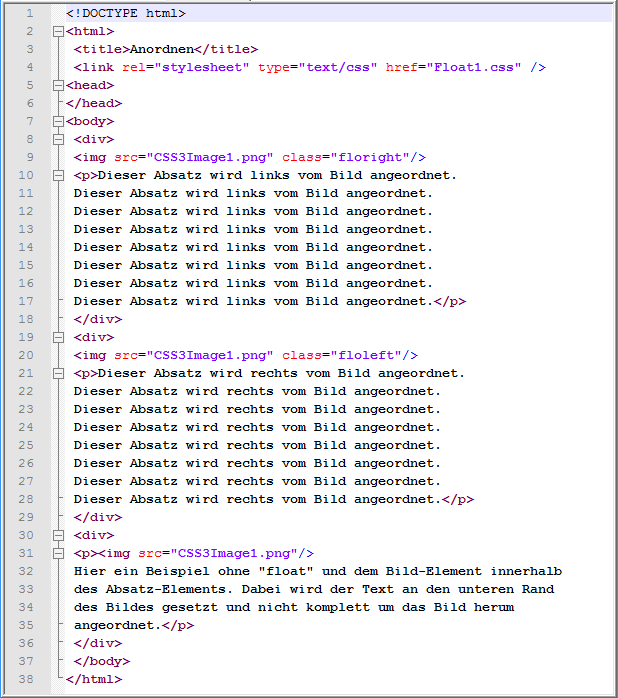Click line number 20 in the margin
This screenshot has height=698, width=618.
[x=26, y=355]
